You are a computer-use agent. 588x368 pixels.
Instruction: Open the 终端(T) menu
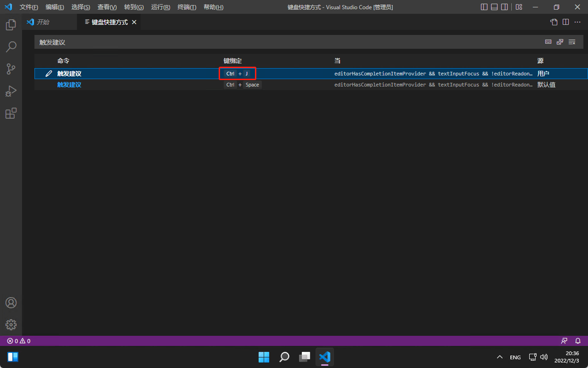[187, 7]
